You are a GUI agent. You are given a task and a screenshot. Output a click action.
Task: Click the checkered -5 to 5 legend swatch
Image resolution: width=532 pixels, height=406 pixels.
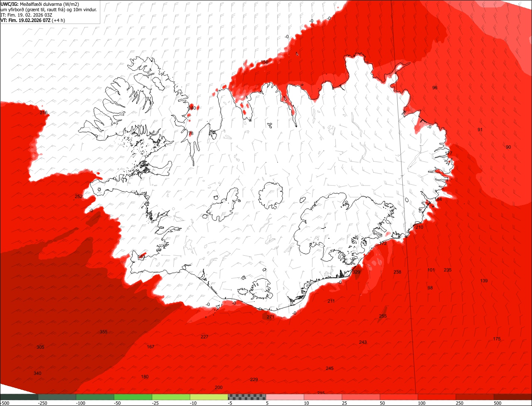tap(247, 396)
